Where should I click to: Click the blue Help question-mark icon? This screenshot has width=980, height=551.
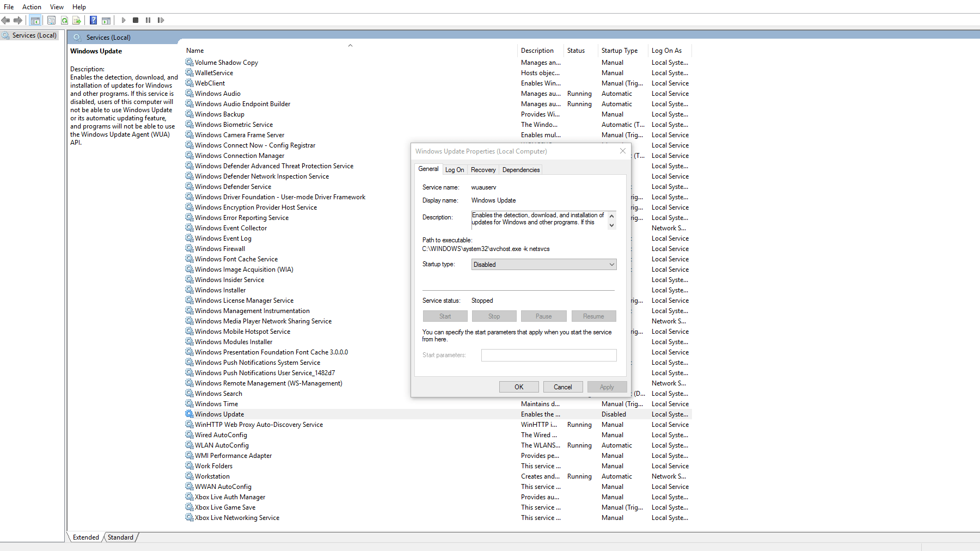pyautogui.click(x=93, y=20)
